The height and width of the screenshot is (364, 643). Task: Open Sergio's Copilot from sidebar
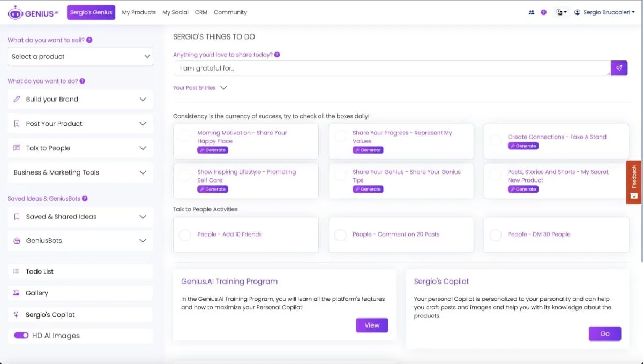(x=80, y=315)
